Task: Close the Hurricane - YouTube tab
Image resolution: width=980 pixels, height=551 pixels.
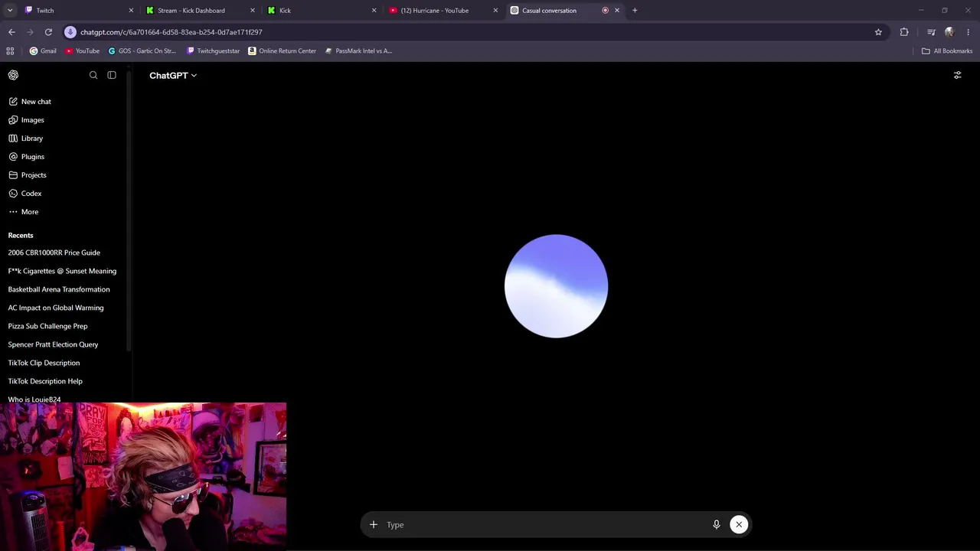Action: (x=495, y=11)
